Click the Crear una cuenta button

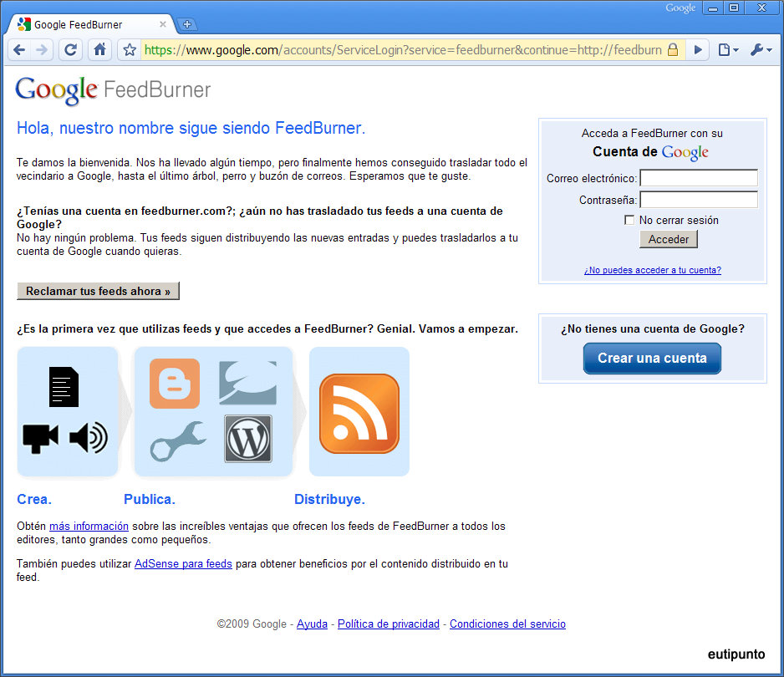tap(652, 359)
